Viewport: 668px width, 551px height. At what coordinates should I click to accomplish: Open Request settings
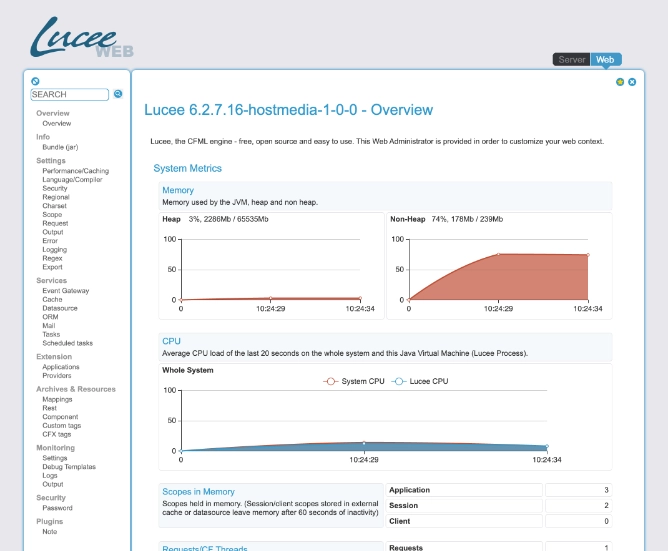click(55, 223)
